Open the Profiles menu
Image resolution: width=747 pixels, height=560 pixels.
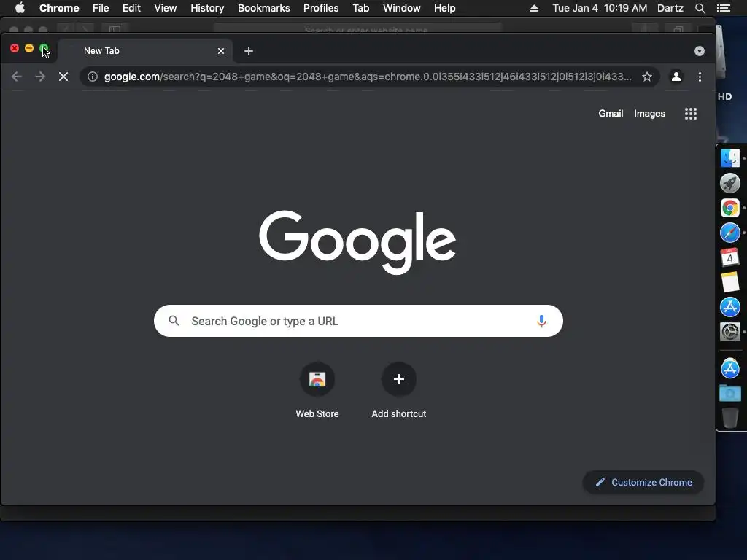pyautogui.click(x=321, y=8)
